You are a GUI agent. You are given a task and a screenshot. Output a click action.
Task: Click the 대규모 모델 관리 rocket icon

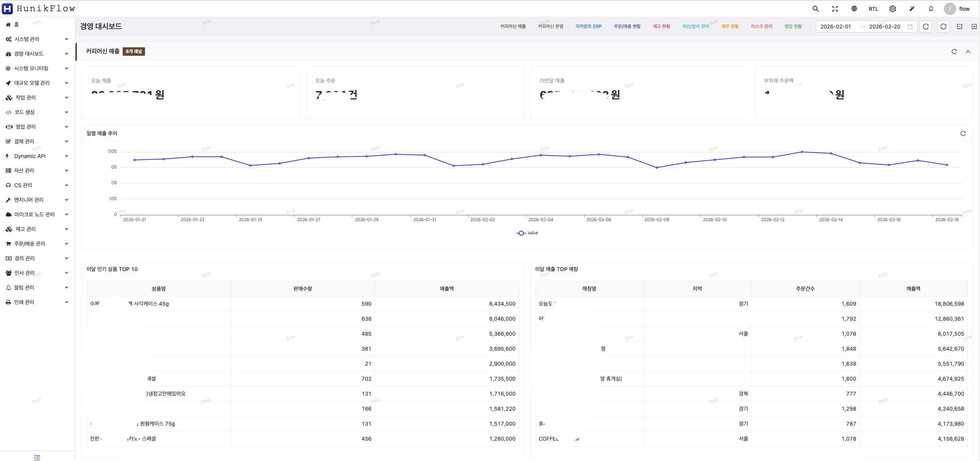click(8, 83)
